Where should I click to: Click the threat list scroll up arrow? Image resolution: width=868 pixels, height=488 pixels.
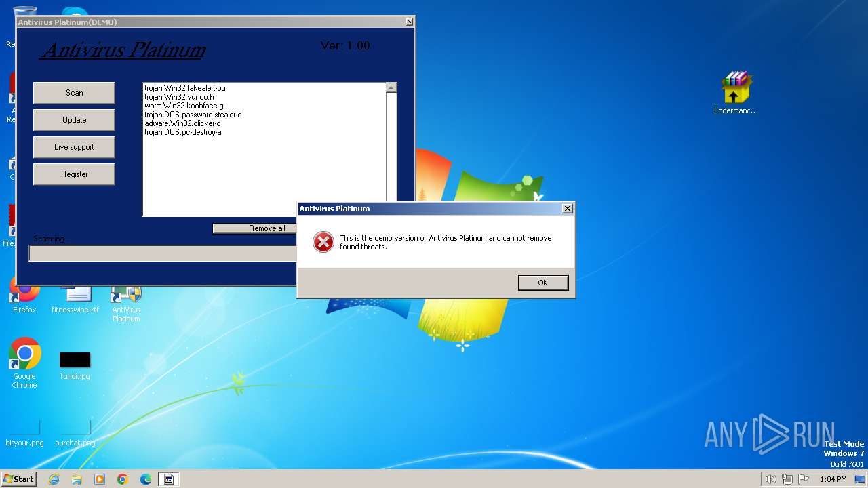pyautogui.click(x=391, y=87)
